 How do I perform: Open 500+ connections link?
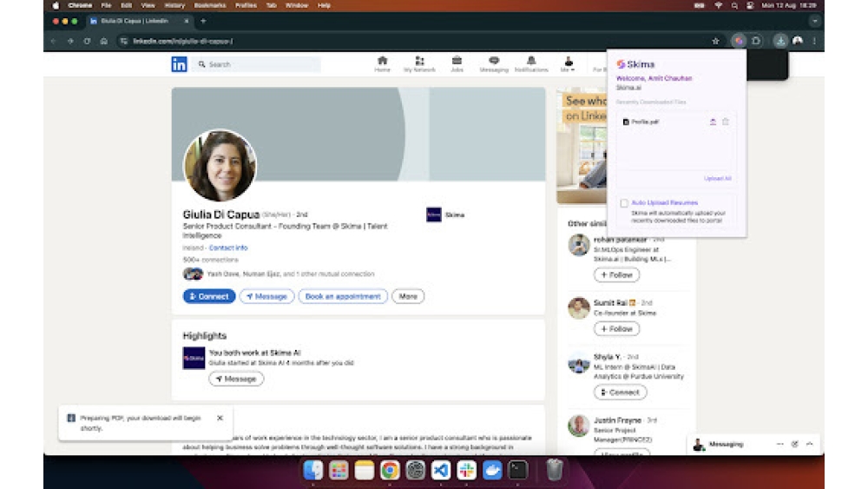click(210, 260)
